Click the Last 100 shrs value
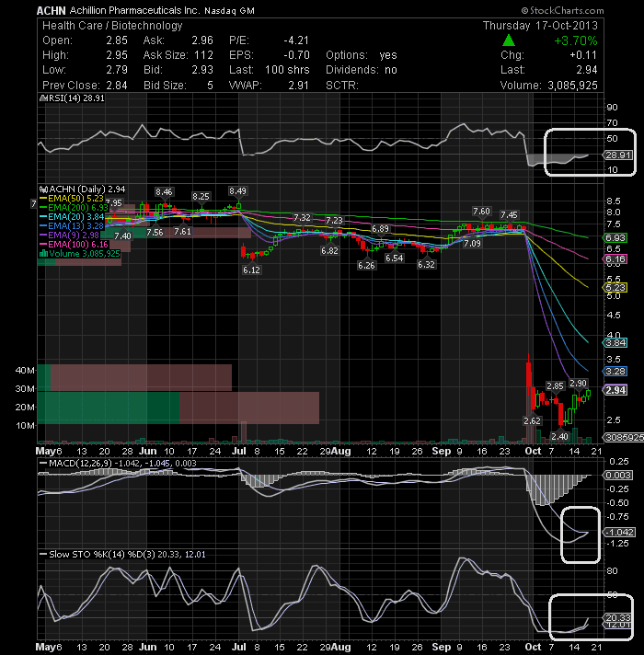Viewport: 644px width, 655px height. [287, 70]
